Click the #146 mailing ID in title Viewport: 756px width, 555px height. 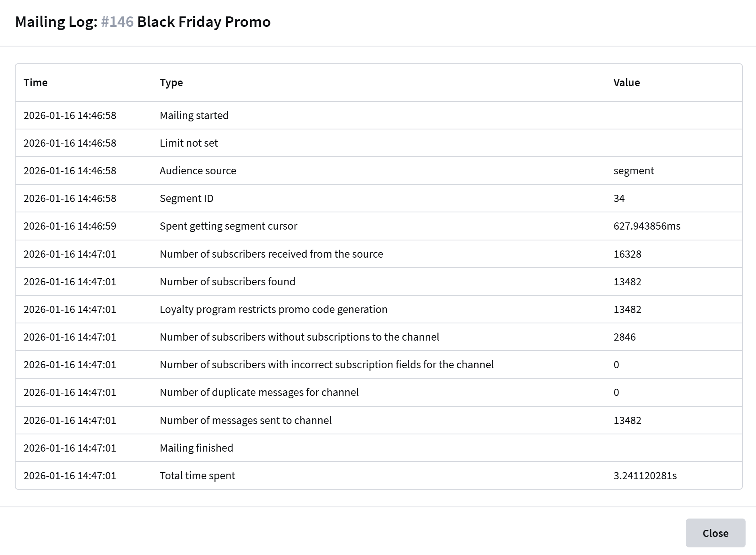pyautogui.click(x=117, y=22)
